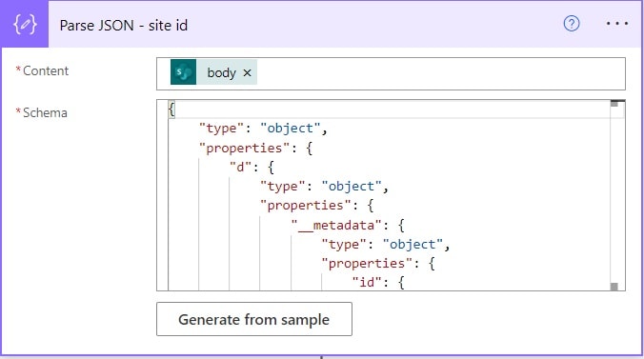Click the "d": { line in schema
The width and height of the screenshot is (644, 359).
[252, 168]
